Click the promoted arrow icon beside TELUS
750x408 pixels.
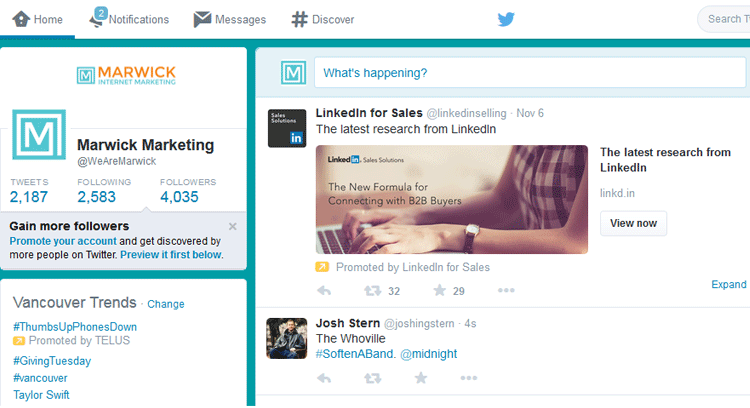tap(19, 341)
